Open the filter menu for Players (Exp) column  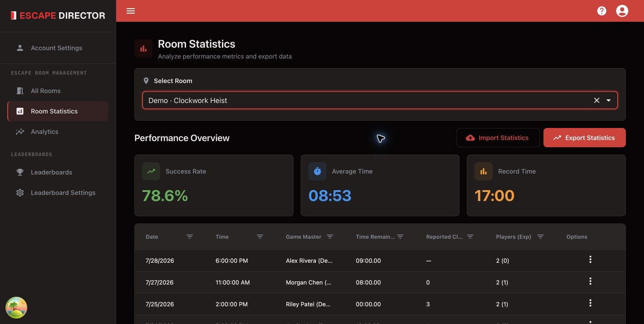point(541,237)
